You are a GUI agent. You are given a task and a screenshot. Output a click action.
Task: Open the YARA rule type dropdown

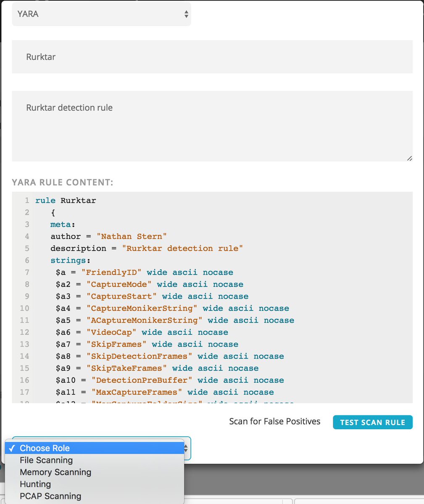(101, 14)
